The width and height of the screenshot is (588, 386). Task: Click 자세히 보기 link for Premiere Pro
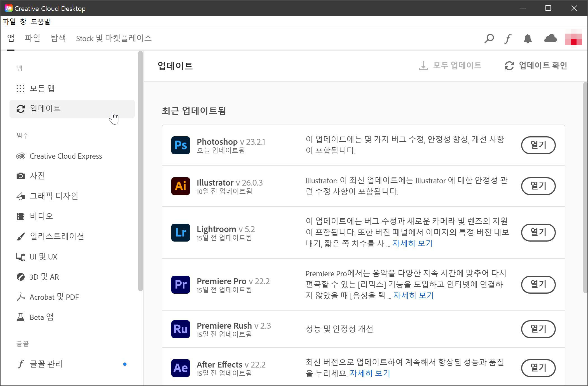pyautogui.click(x=413, y=295)
